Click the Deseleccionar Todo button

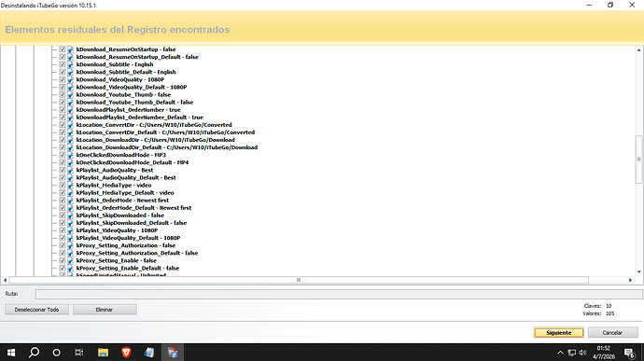click(37, 310)
